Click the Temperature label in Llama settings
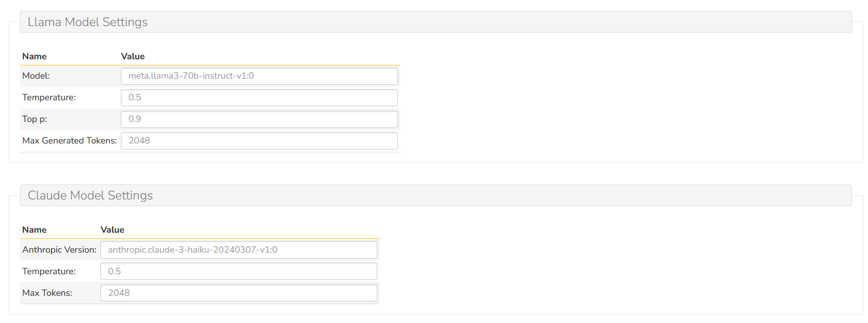 (49, 98)
